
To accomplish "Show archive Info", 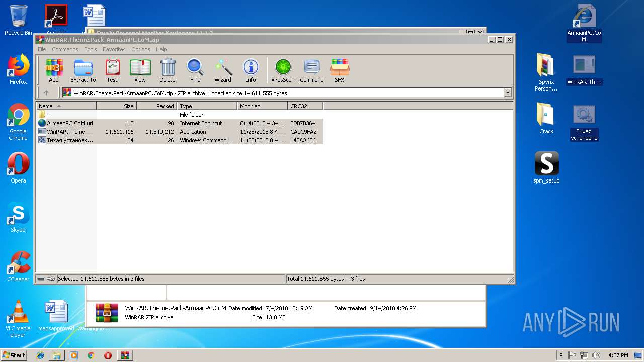I will click(251, 70).
